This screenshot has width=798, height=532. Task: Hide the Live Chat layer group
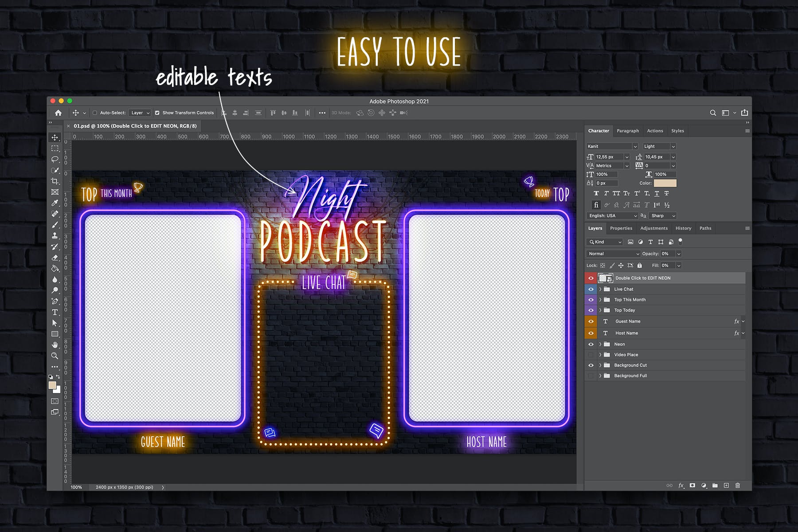591,289
